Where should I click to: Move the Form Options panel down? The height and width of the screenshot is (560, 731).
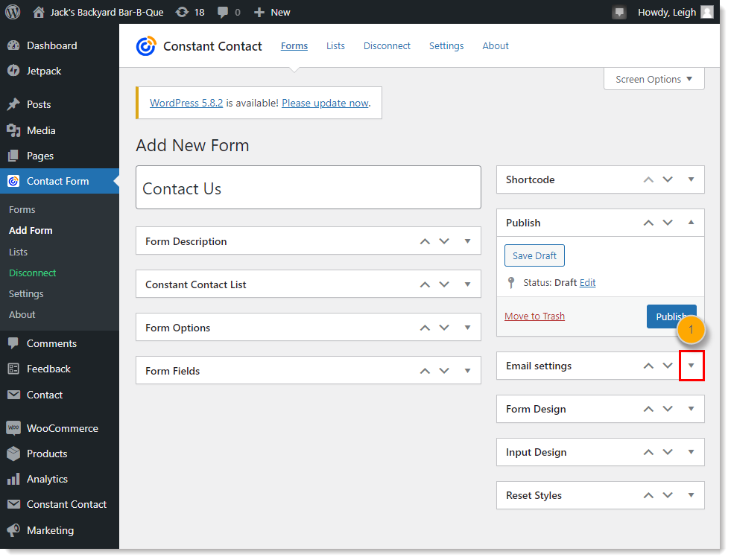click(x=444, y=328)
